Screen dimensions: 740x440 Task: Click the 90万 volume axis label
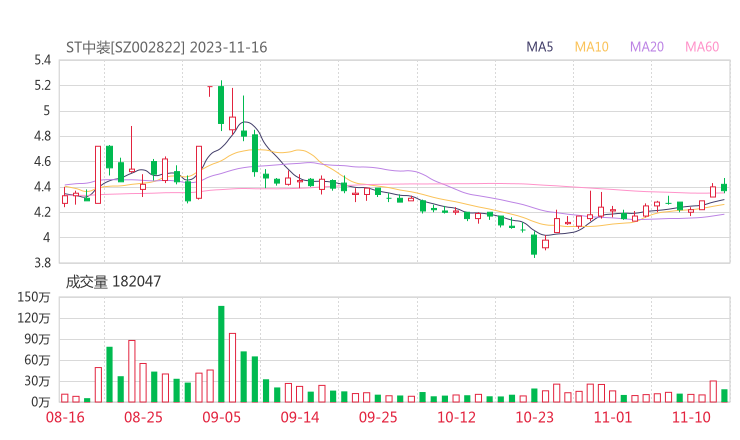coord(37,339)
